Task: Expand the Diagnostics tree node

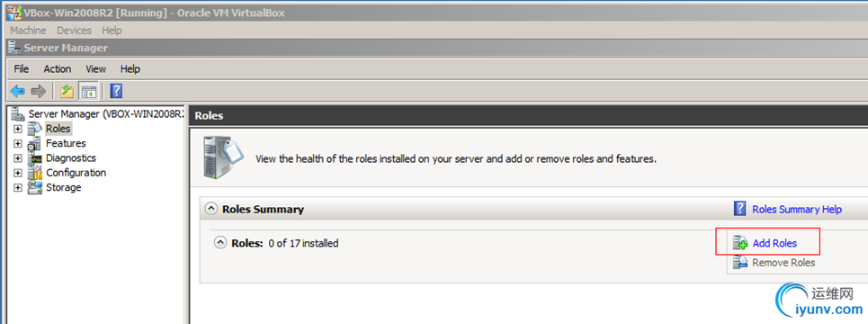Action: pyautogui.click(x=17, y=158)
